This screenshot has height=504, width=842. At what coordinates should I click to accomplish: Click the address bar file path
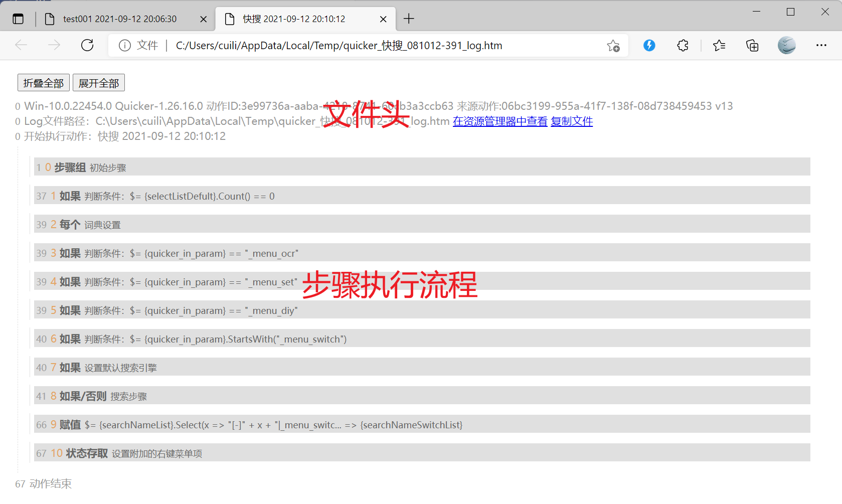[339, 46]
